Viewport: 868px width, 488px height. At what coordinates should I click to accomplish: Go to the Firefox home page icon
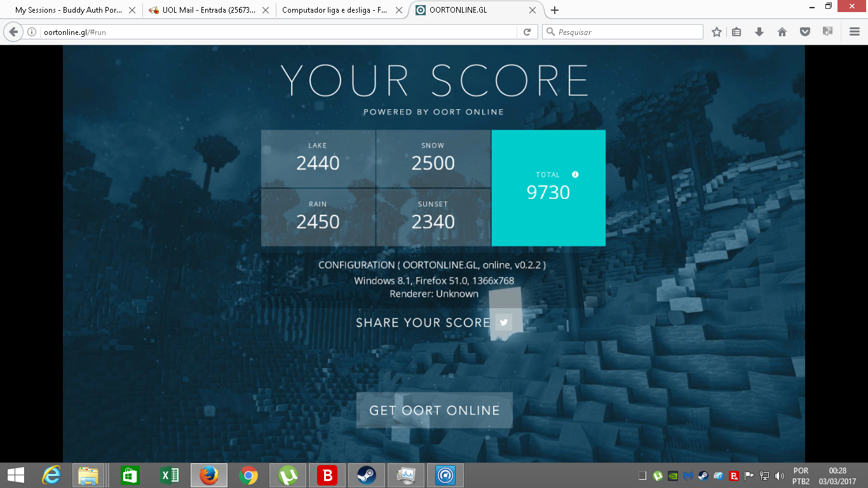pyautogui.click(x=782, y=32)
